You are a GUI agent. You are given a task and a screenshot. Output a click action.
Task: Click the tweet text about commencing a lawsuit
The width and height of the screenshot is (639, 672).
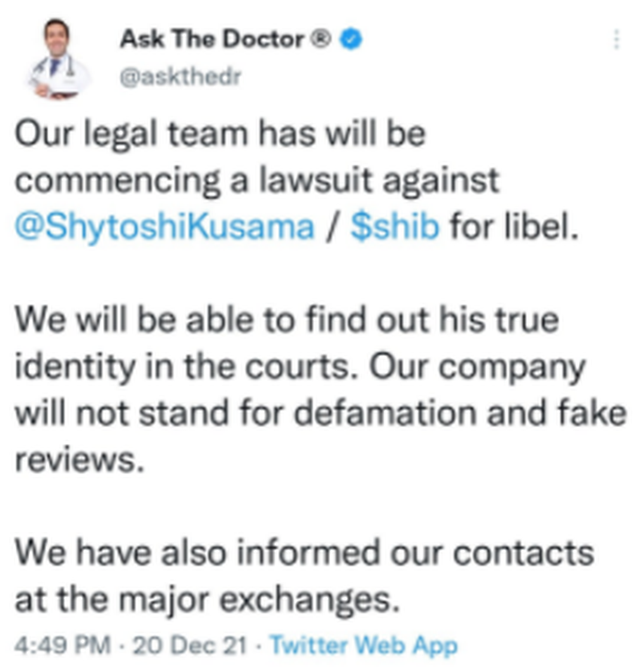297,180
